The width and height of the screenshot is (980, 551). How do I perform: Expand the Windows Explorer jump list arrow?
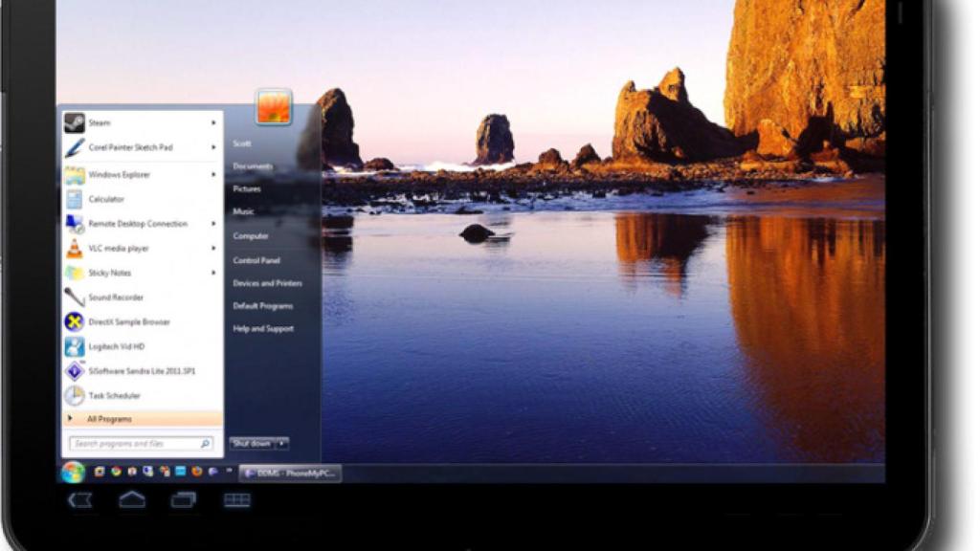point(213,174)
